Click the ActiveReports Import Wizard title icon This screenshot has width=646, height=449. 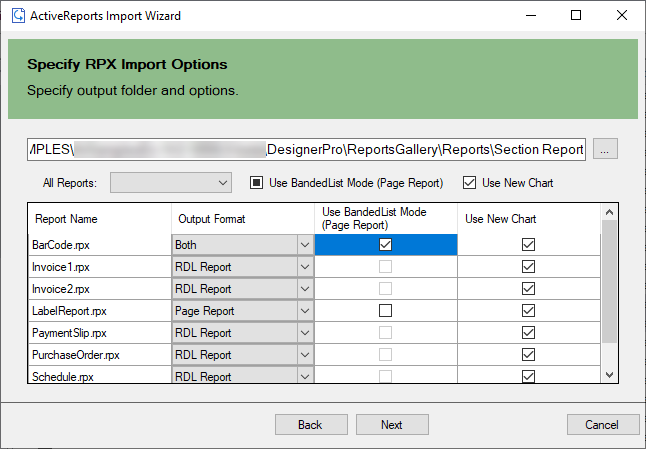click(19, 16)
